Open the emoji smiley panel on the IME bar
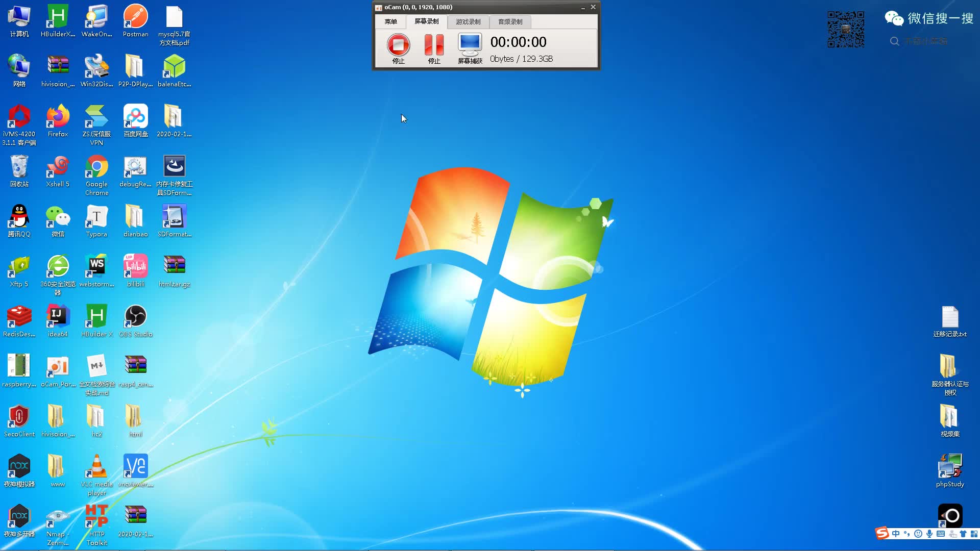 pos(918,534)
